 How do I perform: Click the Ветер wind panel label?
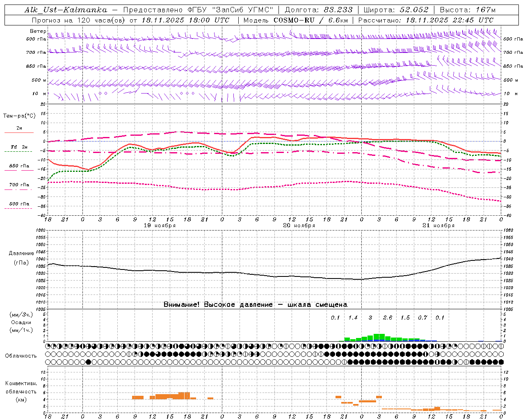(x=38, y=31)
